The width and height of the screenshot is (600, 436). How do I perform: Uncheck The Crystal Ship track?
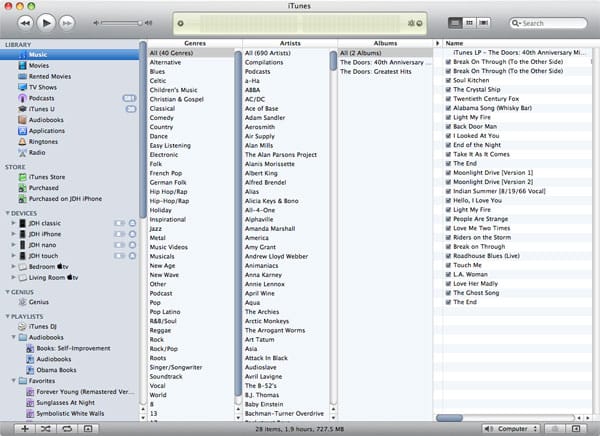[x=448, y=90]
